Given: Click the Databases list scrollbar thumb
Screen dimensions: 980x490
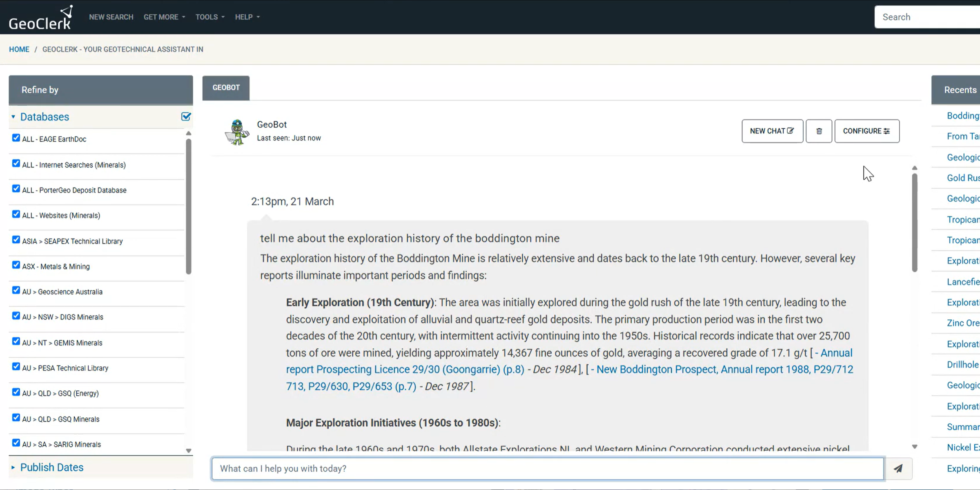Looking at the screenshot, I should 189,206.
